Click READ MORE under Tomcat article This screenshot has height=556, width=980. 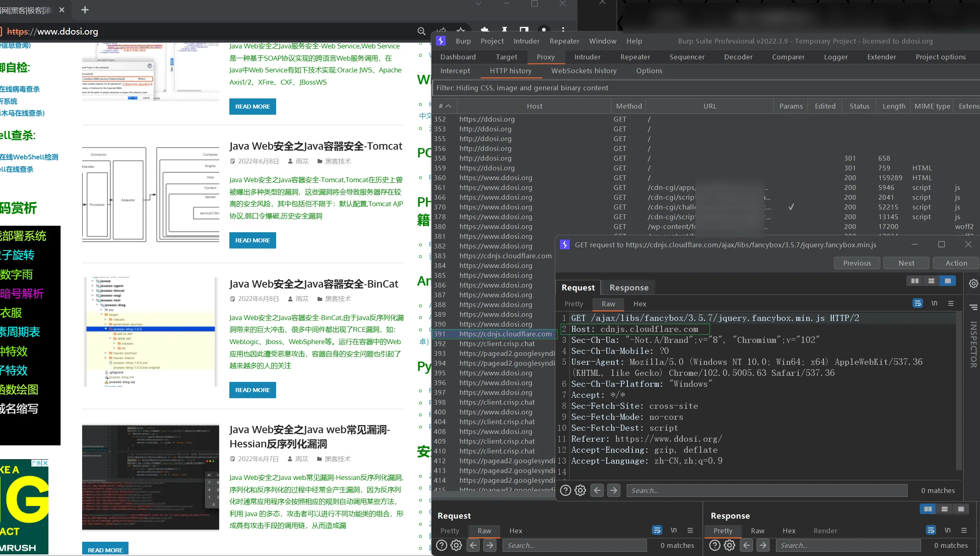[x=253, y=240]
